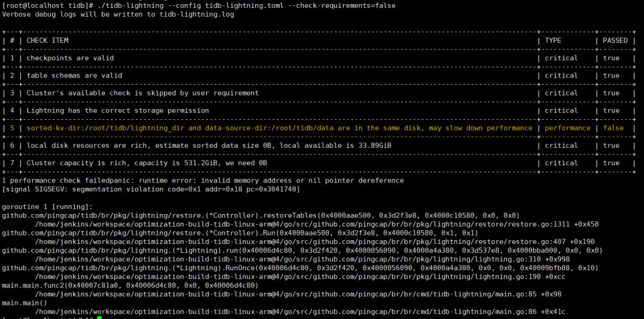Click the 'lightning.go:310' path line
Viewport: 644px width, 319px height.
pos(302,259)
